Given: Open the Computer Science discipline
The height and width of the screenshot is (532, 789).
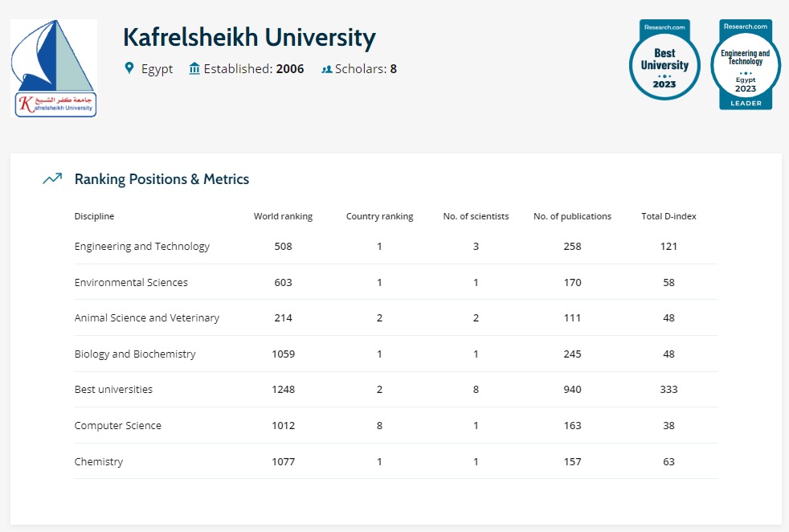Looking at the screenshot, I should click(x=117, y=426).
